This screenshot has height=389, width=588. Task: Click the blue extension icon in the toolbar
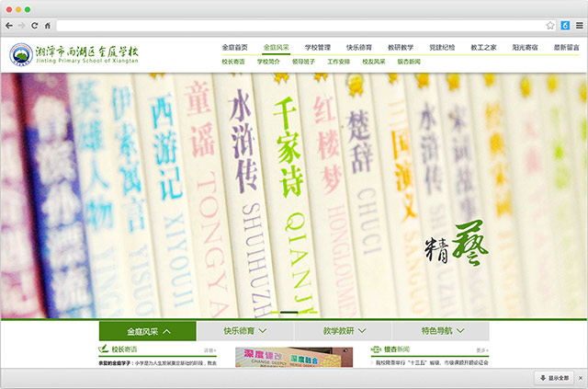tap(564, 25)
